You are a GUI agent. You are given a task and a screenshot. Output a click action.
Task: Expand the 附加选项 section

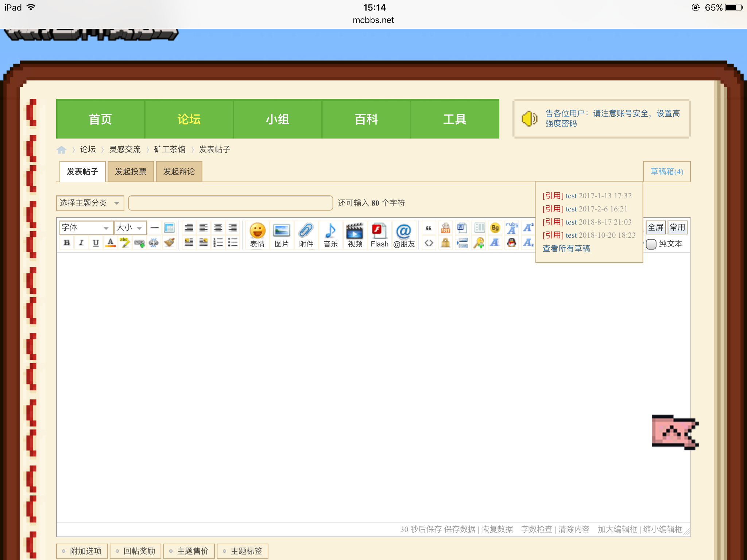[82, 551]
